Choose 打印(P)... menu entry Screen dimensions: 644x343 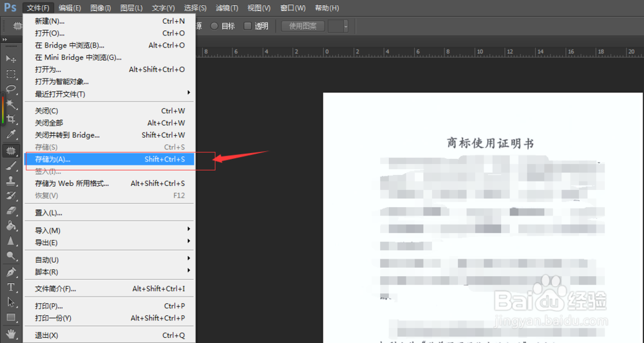coord(109,306)
